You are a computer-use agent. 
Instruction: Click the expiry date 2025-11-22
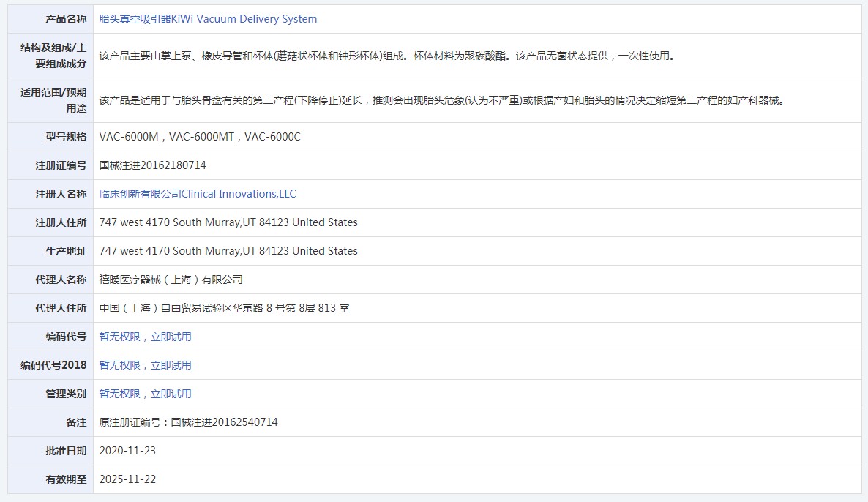(127, 479)
